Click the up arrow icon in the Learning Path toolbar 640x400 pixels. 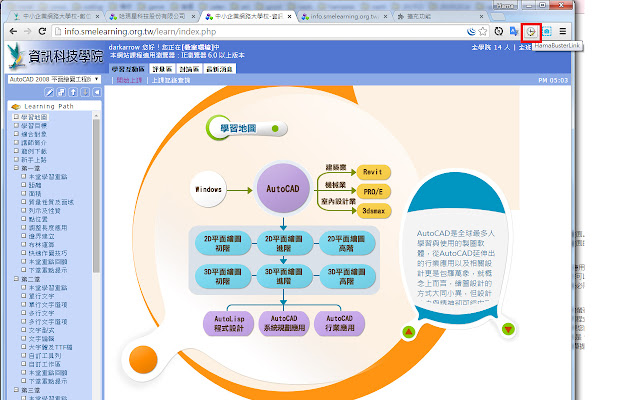73,92
